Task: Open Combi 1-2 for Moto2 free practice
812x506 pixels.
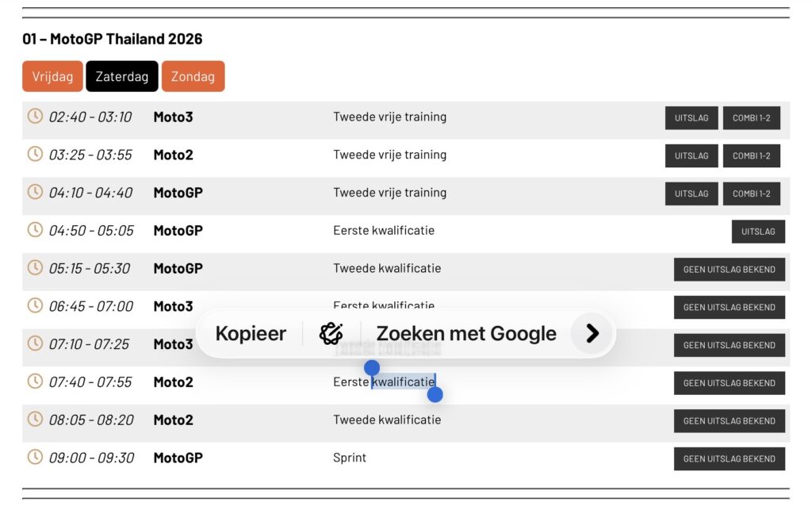Action: [x=751, y=156]
